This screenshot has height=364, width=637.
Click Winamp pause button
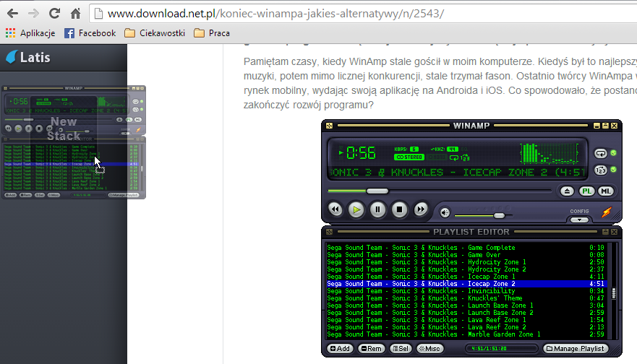tap(378, 209)
